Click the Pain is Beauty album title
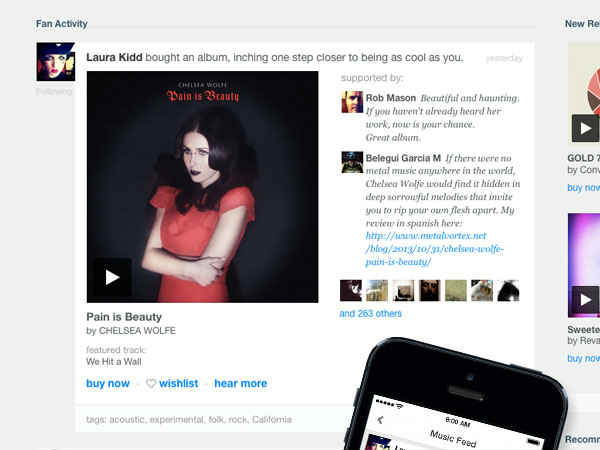Screen dimensions: 600x450 pos(124,317)
